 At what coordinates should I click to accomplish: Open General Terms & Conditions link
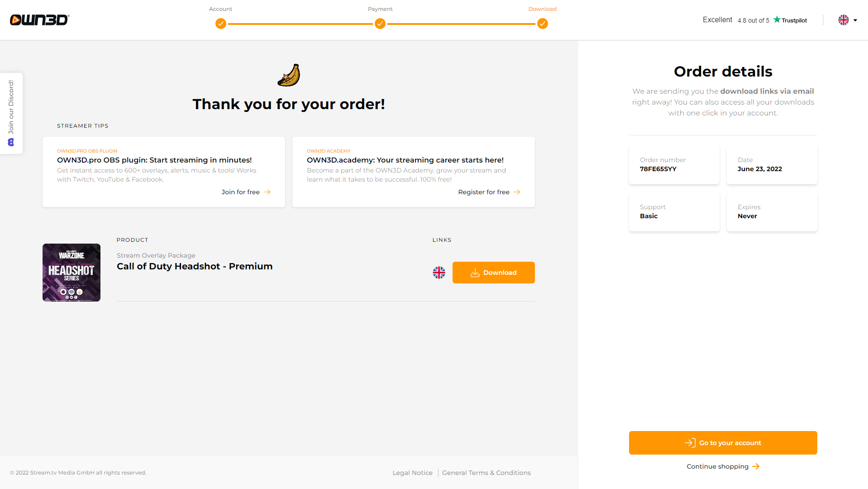click(486, 473)
